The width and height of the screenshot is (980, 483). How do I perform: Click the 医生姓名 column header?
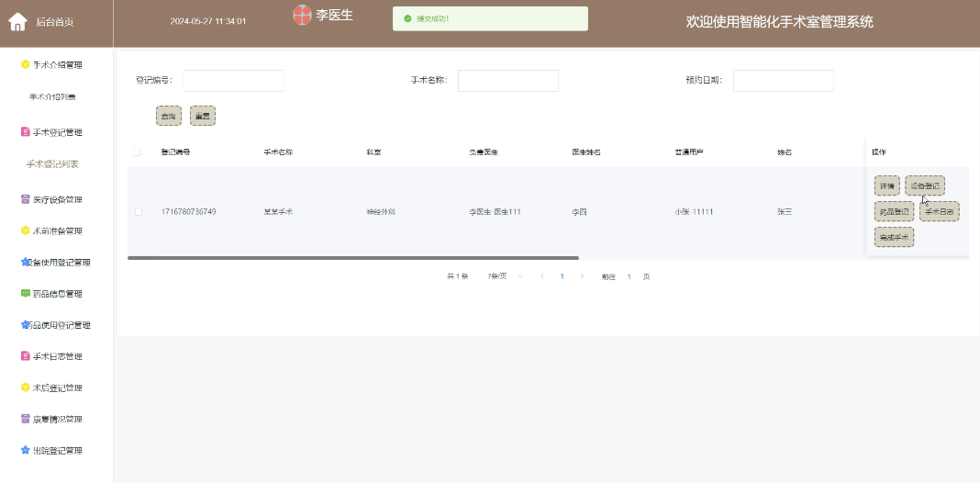click(x=586, y=152)
